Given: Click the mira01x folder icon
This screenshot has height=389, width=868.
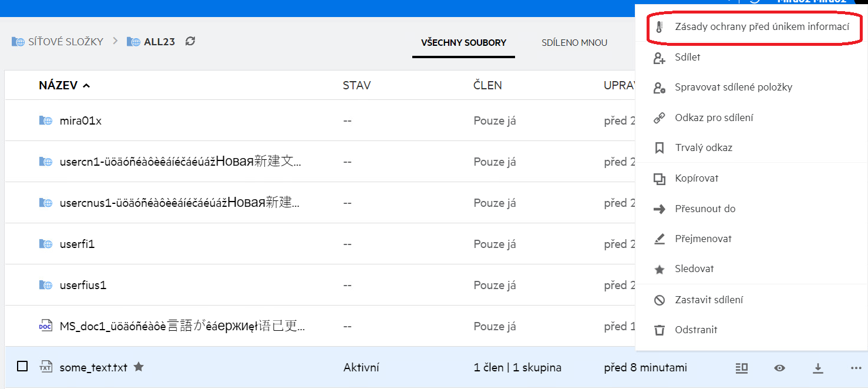Looking at the screenshot, I should pos(45,121).
